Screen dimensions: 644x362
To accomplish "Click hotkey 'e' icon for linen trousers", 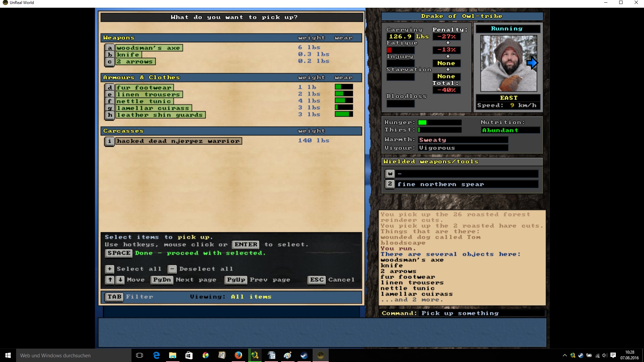I will coord(110,95).
